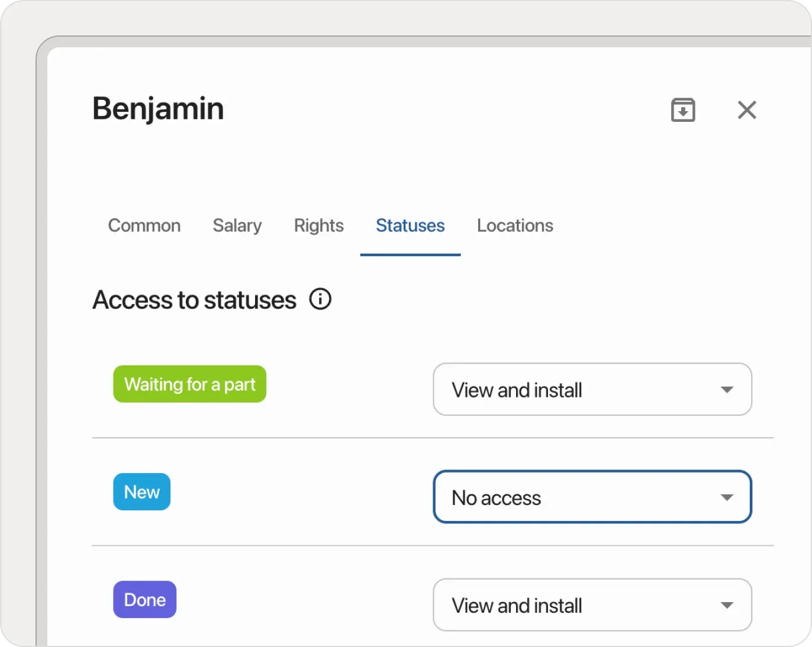Switch to the Common tab
Image resolution: width=812 pixels, height=647 pixels.
click(x=144, y=225)
